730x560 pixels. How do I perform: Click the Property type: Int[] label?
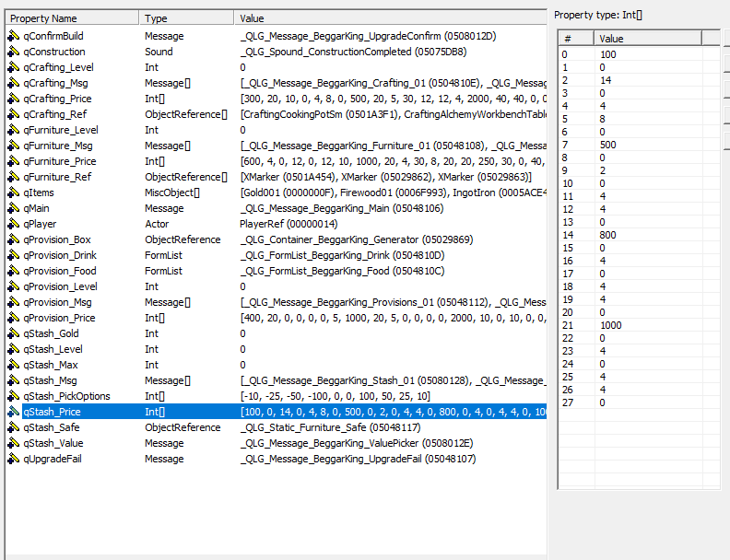(x=598, y=15)
